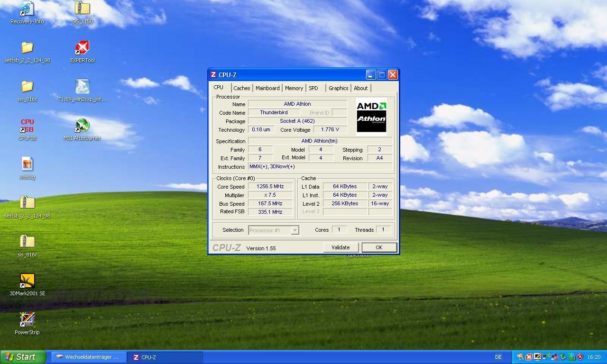Launch the 3DMark2001 SE shortcut
This screenshot has width=607, height=364.
click(27, 284)
